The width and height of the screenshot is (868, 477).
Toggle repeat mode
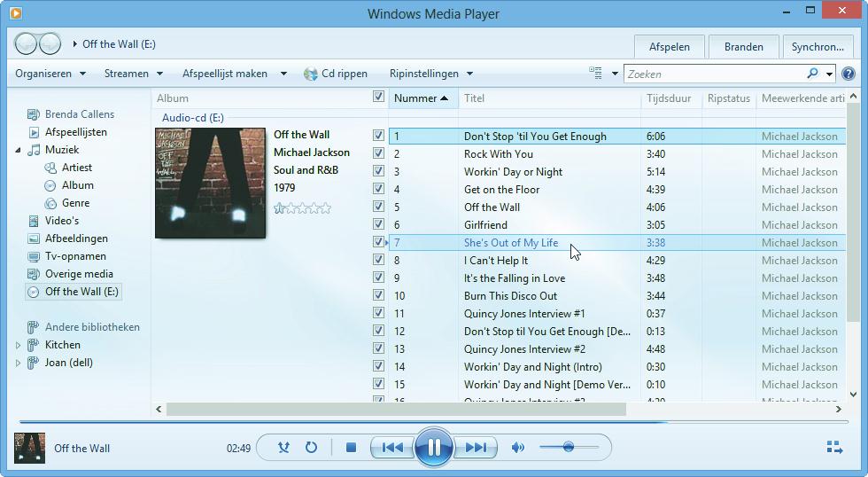click(x=311, y=447)
